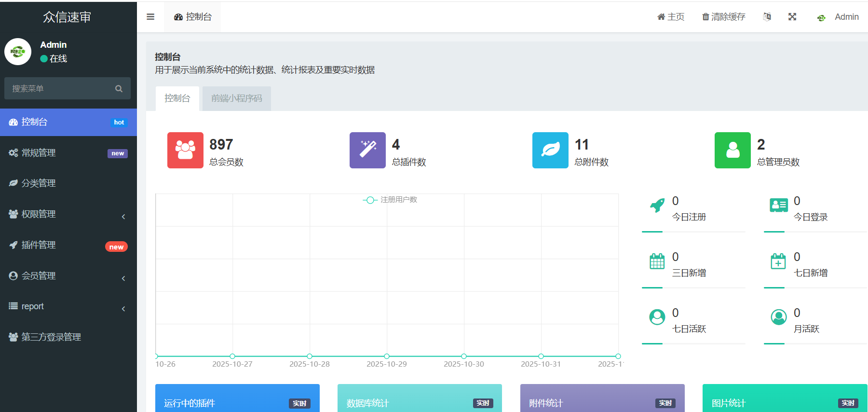868x412 pixels.
Task: Toggle 注册用户数 series in chart legend
Action: click(390, 200)
